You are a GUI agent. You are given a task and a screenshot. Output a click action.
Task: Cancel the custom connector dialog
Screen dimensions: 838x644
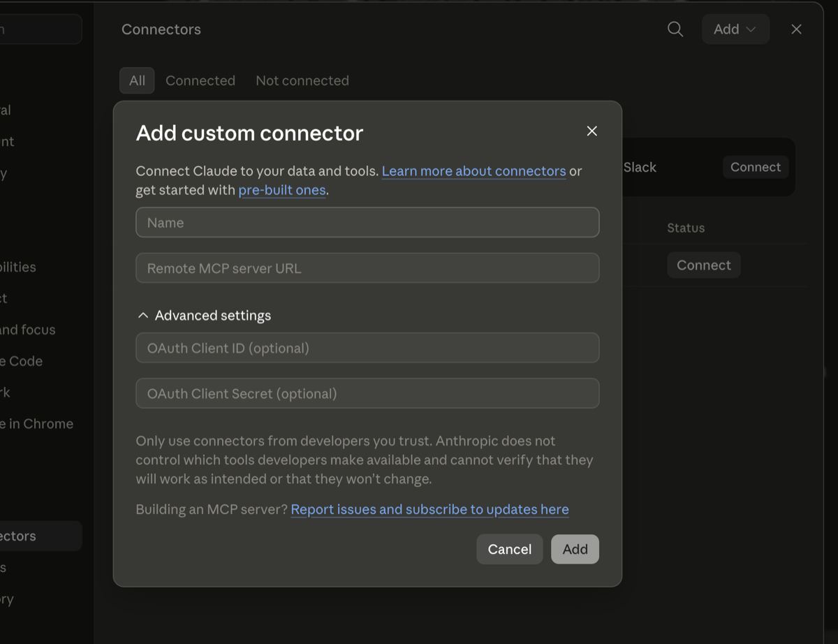(x=510, y=549)
